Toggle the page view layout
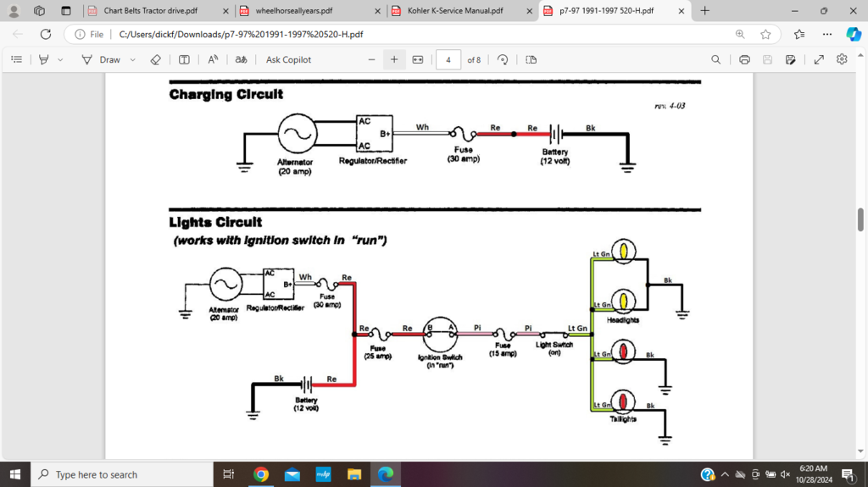The image size is (868, 487). point(531,59)
